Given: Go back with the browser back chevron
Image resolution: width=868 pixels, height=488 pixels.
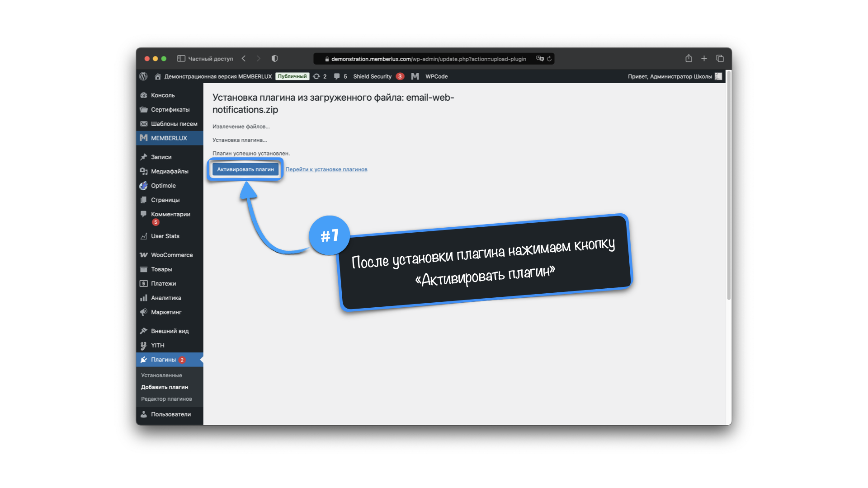Looking at the screenshot, I should tap(244, 59).
